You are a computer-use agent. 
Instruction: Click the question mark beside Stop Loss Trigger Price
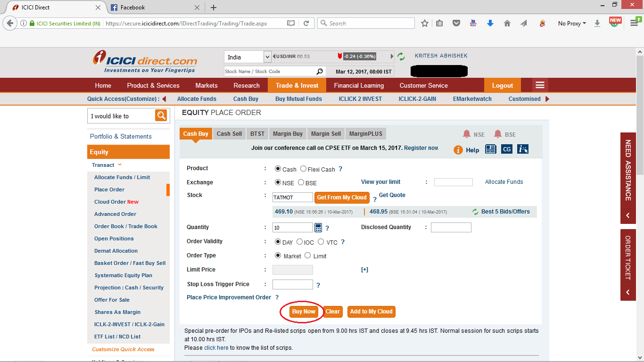point(318,285)
